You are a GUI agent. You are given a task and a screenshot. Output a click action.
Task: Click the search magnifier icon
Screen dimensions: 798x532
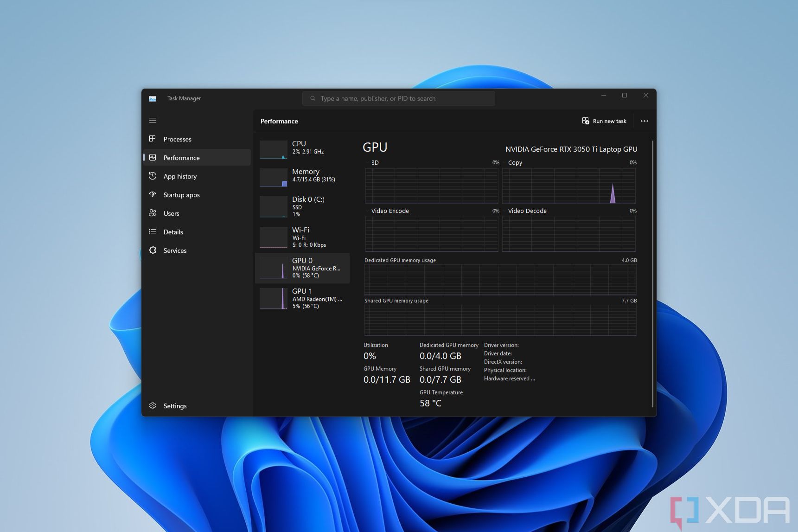(313, 98)
